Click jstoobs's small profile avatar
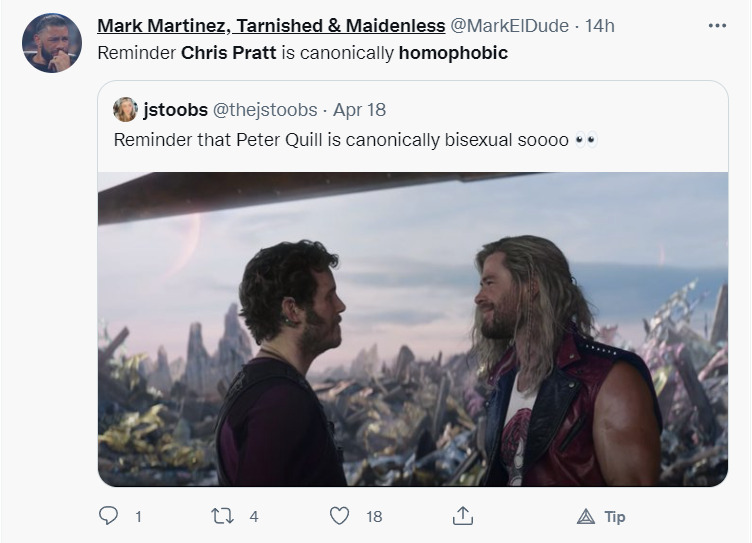The height and width of the screenshot is (543, 752). pos(125,109)
